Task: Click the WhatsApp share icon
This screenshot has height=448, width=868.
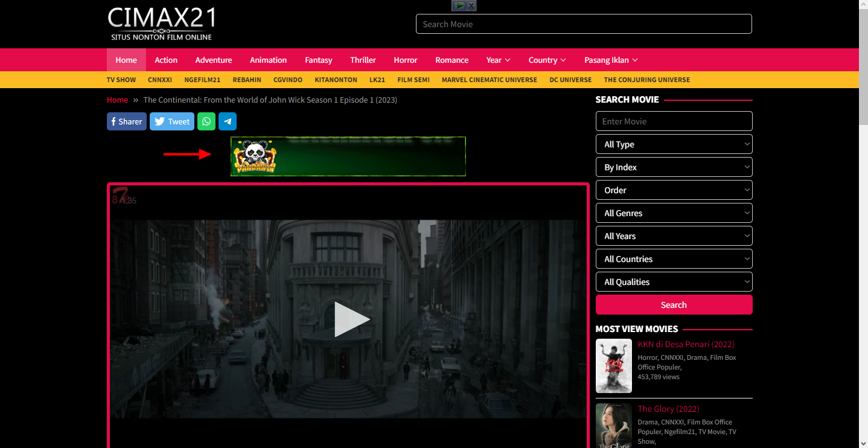Action: [206, 121]
